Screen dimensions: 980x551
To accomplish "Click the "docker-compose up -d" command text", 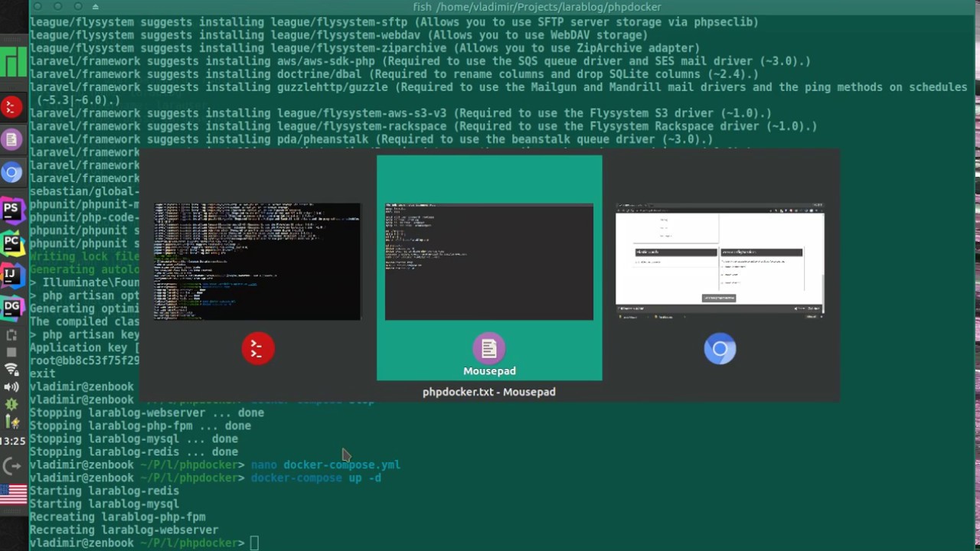I will (x=315, y=478).
